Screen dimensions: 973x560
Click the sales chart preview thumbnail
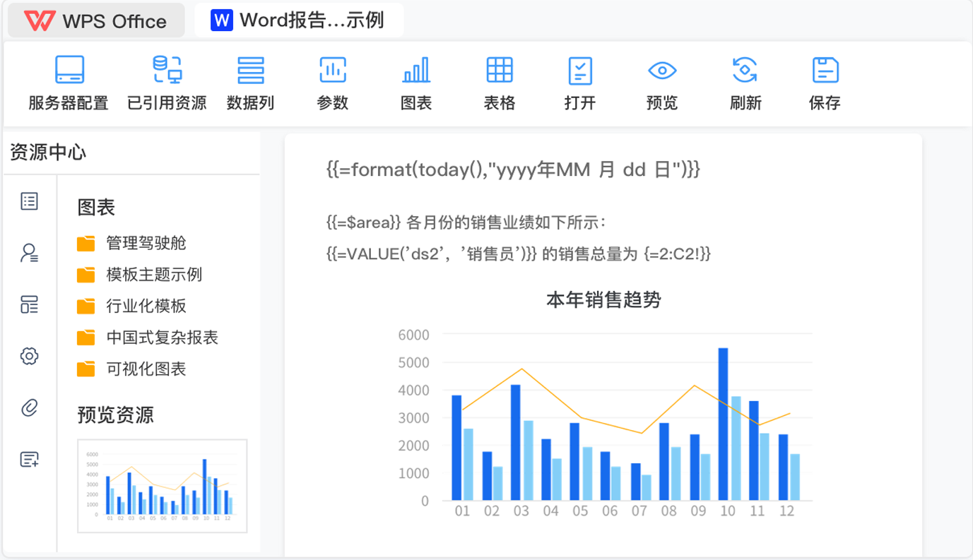tap(162, 486)
